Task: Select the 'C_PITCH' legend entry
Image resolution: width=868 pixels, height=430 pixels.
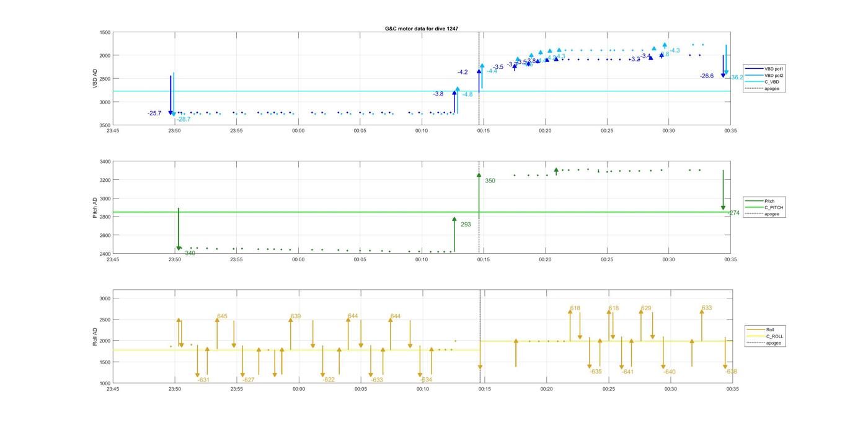Action: coord(774,207)
